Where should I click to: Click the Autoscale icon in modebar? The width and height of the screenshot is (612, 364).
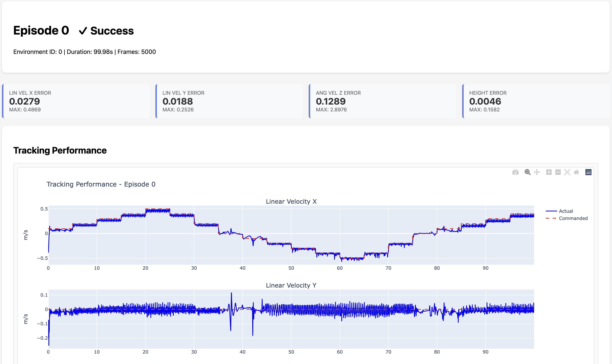567,172
